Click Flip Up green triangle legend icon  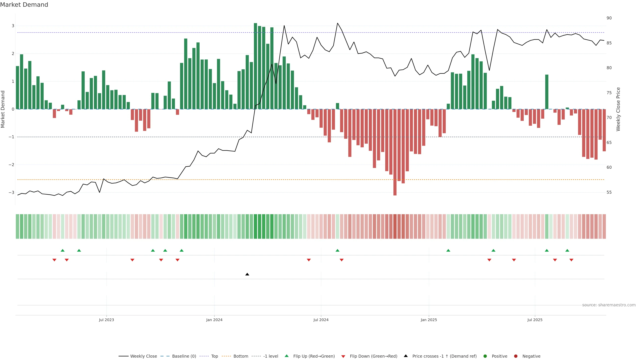(287, 356)
